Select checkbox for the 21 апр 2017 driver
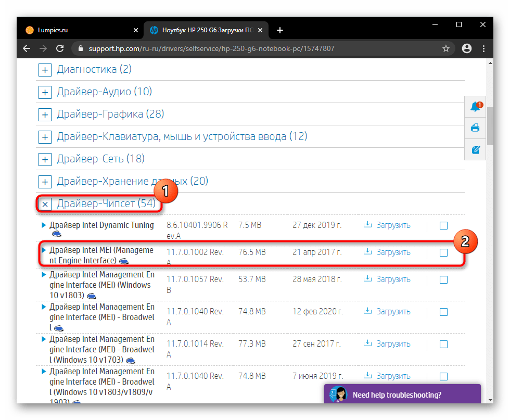510x420 pixels. [443, 252]
